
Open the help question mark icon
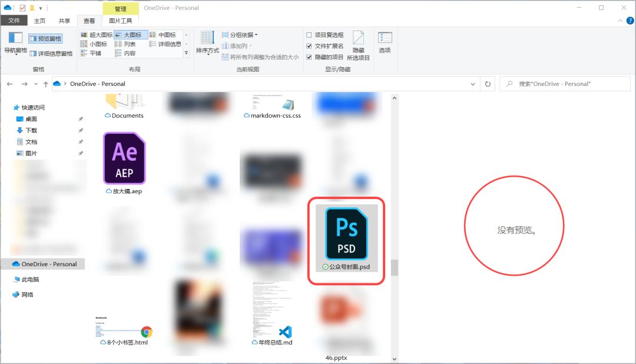630,21
